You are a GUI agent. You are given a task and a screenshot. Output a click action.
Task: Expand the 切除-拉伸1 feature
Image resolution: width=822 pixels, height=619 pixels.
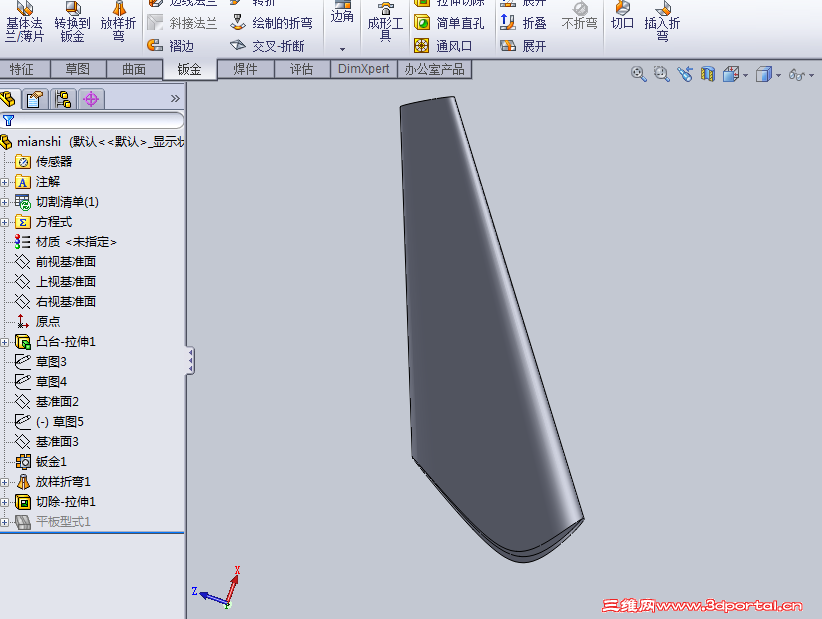pyautogui.click(x=5, y=503)
